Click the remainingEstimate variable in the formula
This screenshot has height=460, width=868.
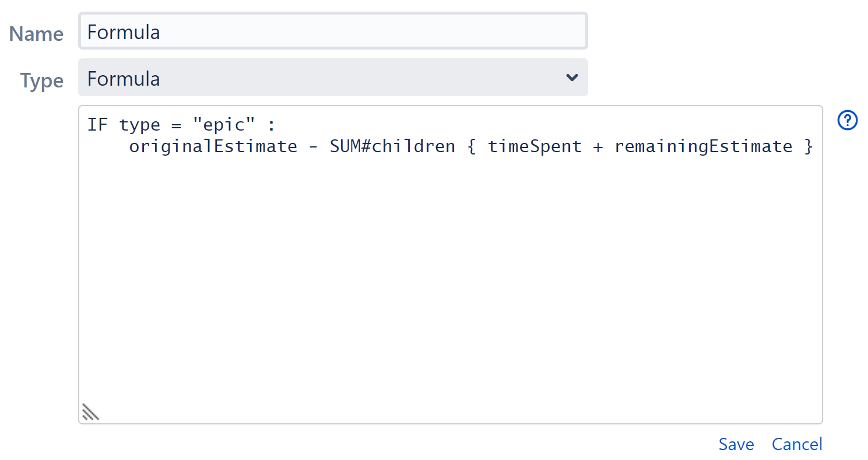(x=703, y=146)
